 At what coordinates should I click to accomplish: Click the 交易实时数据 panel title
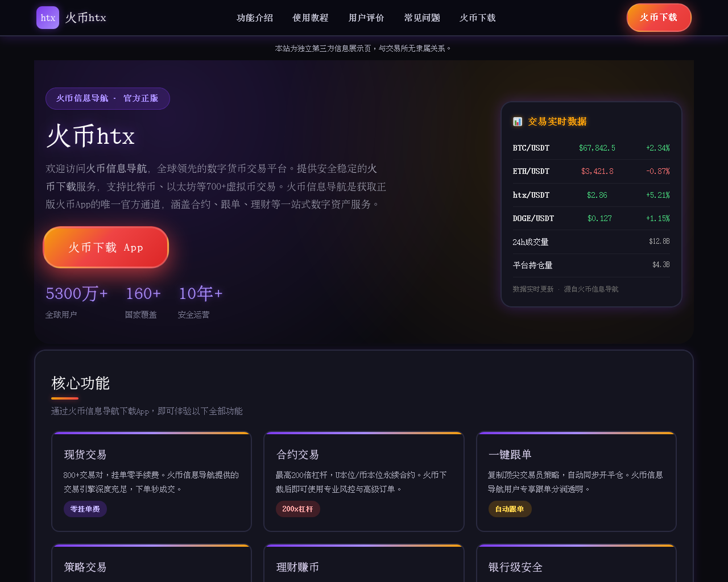click(x=557, y=122)
